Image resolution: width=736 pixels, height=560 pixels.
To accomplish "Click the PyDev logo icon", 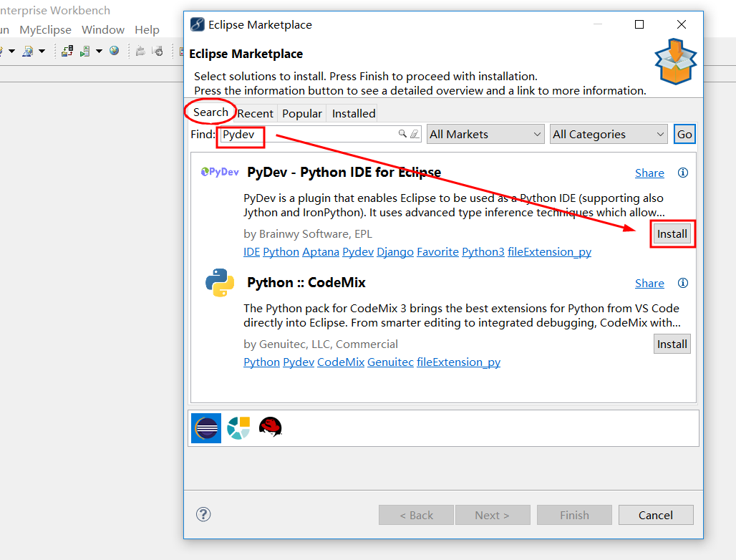I will coord(220,173).
